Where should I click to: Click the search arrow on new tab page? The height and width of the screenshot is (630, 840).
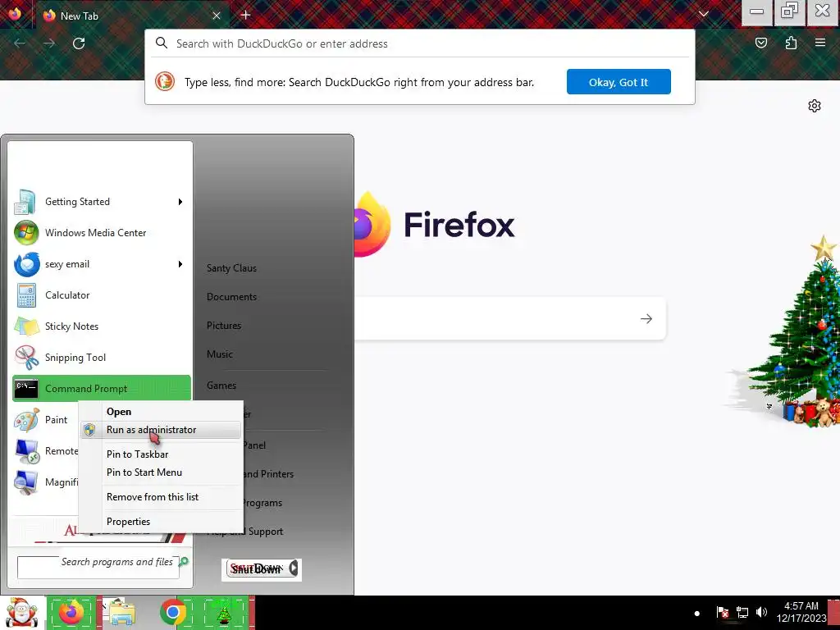pyautogui.click(x=646, y=319)
